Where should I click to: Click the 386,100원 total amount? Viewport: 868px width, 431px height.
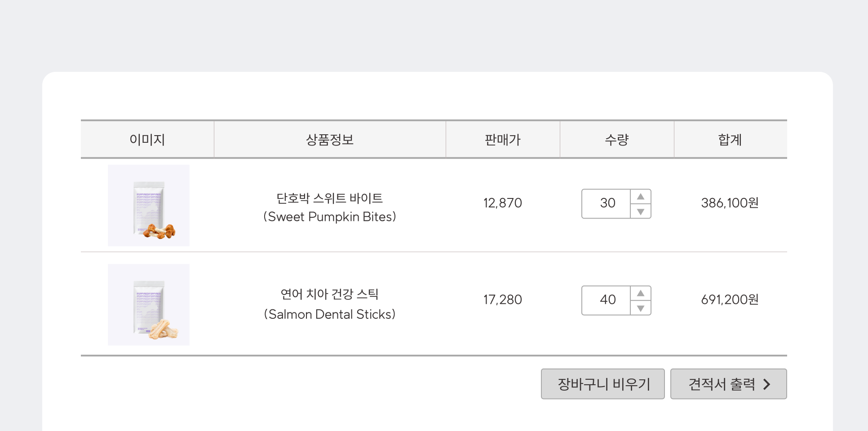tap(730, 203)
